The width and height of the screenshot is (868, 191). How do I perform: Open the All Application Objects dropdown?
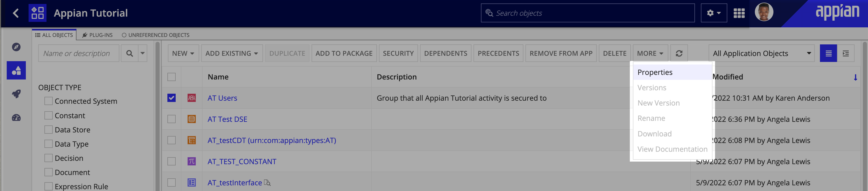pos(762,53)
